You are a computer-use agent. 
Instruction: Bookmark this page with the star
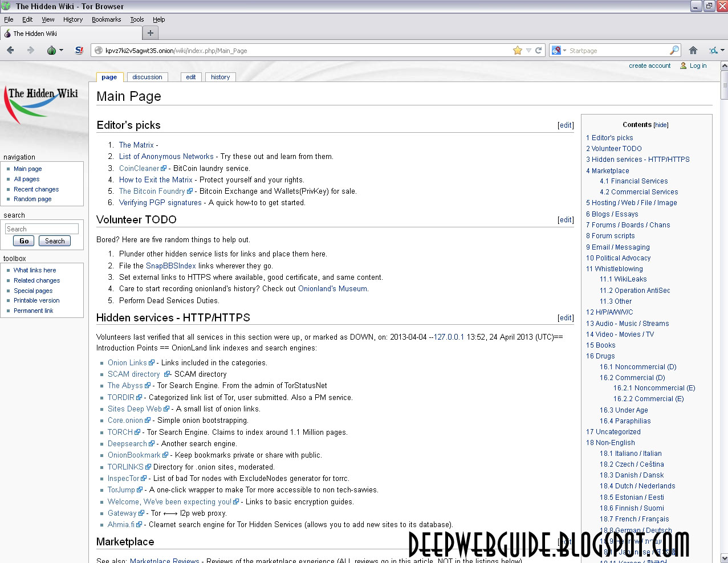(518, 50)
